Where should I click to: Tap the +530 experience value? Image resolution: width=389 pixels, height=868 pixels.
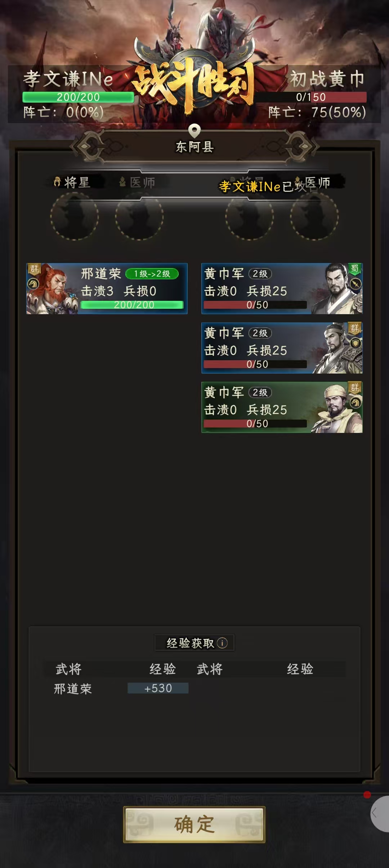[x=158, y=688]
